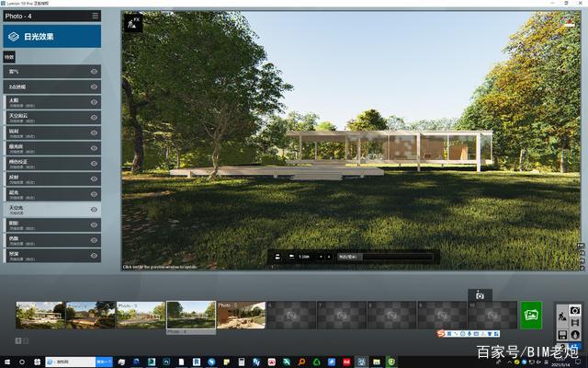588x368 pixels.
Task: Toggle visibility of the 雾气 effect
Action: tap(94, 71)
